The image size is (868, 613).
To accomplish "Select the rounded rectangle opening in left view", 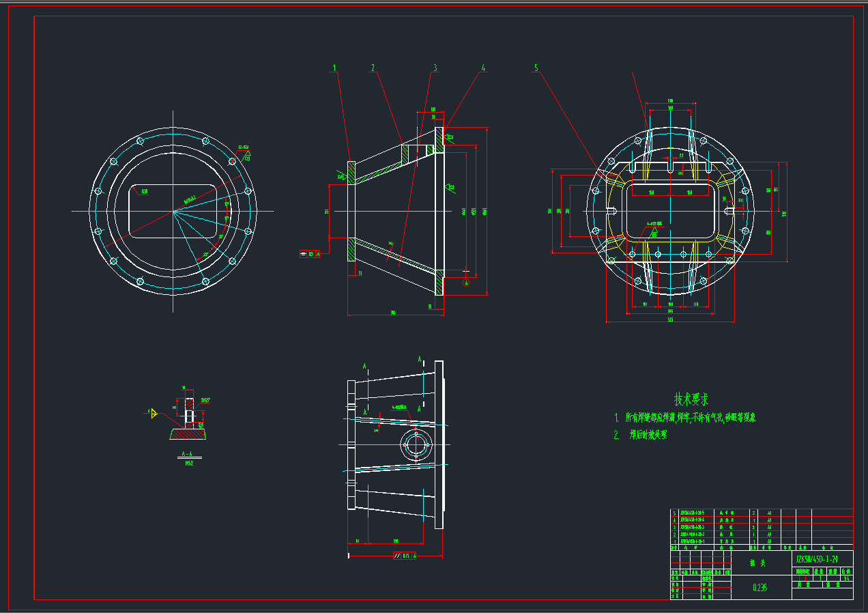I will click(174, 211).
